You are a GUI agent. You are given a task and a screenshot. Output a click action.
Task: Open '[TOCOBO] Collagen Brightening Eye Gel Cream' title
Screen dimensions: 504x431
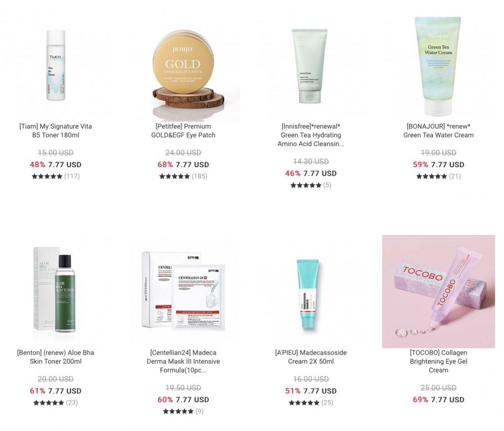point(439,361)
